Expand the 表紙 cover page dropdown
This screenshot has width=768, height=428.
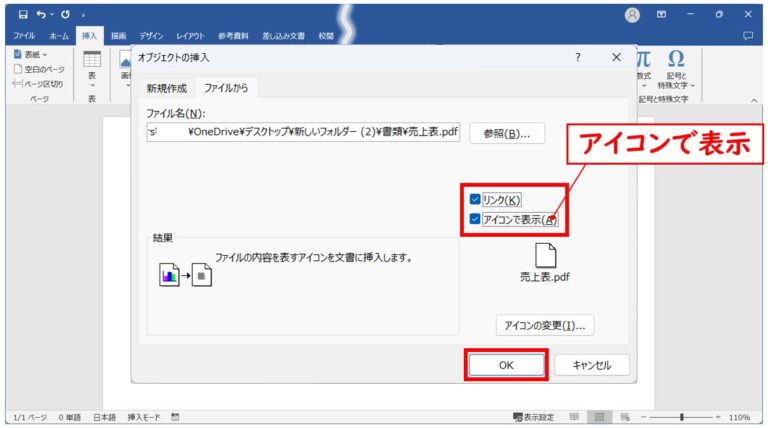pyautogui.click(x=43, y=54)
